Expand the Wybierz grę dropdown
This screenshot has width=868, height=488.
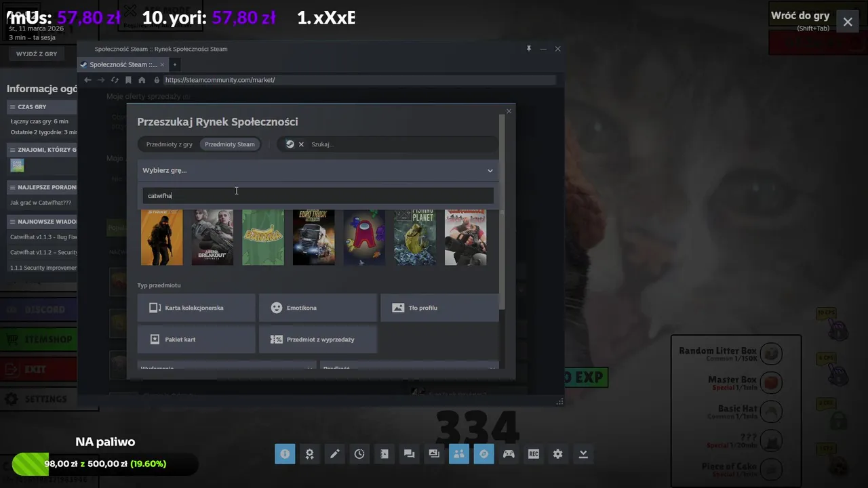point(318,170)
